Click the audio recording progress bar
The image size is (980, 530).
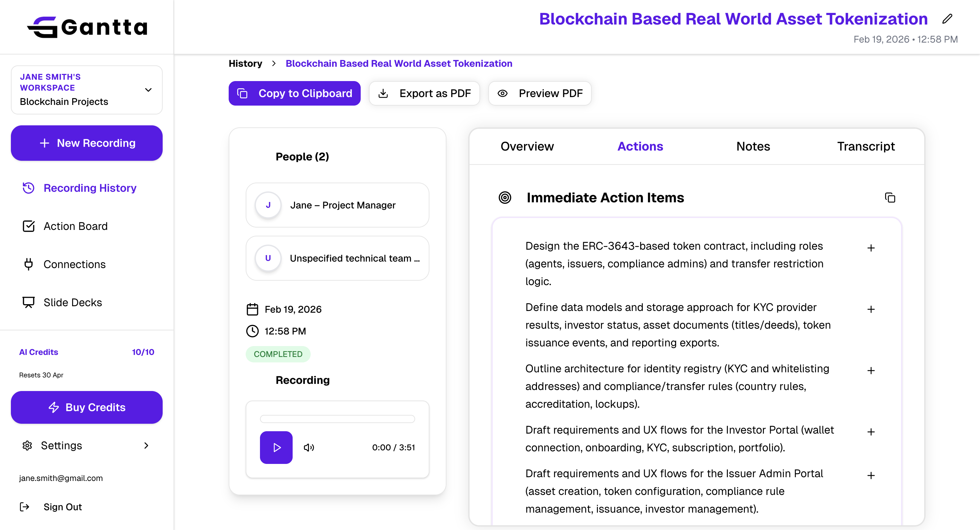337,419
